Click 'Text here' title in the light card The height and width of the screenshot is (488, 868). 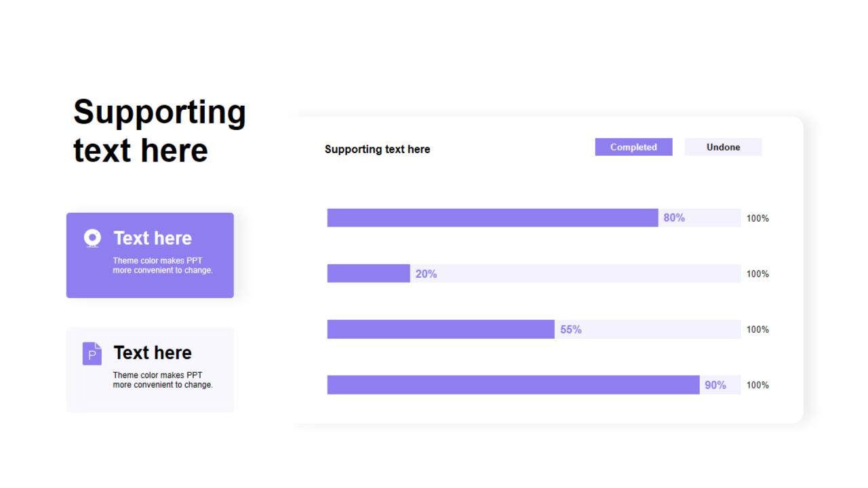point(153,352)
